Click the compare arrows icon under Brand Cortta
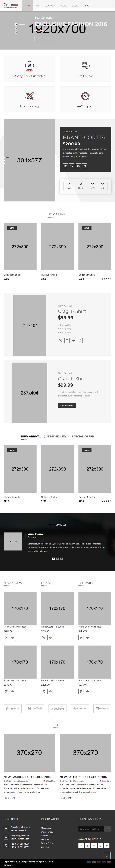Image resolution: width=115 pixels, height=868 pixels. click(85, 166)
